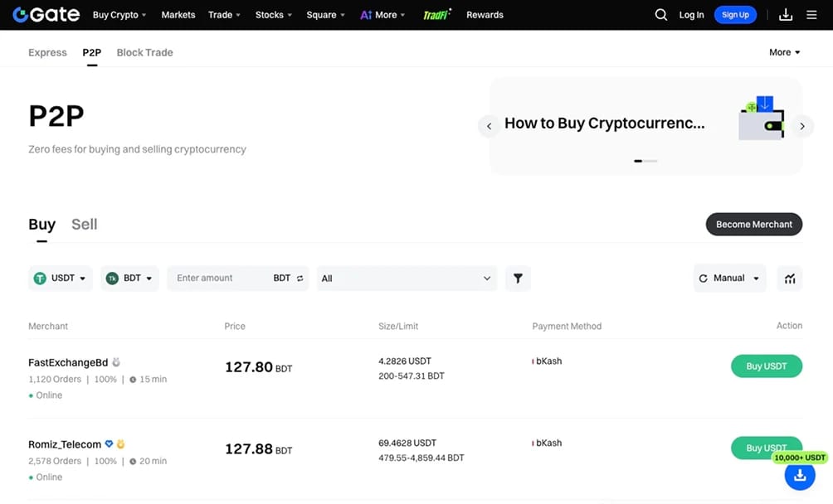Screen dimensions: 833x504
Task: Open the hamburger menu icon
Action: point(811,15)
